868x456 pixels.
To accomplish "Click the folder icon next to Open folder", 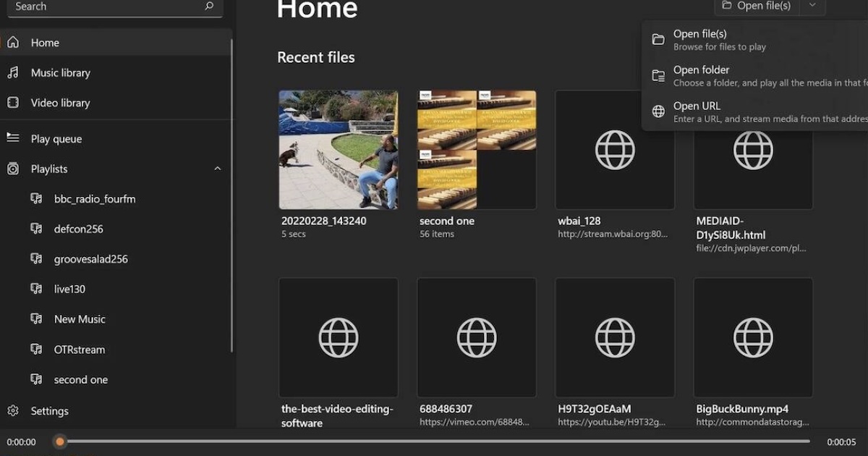I will [x=658, y=75].
